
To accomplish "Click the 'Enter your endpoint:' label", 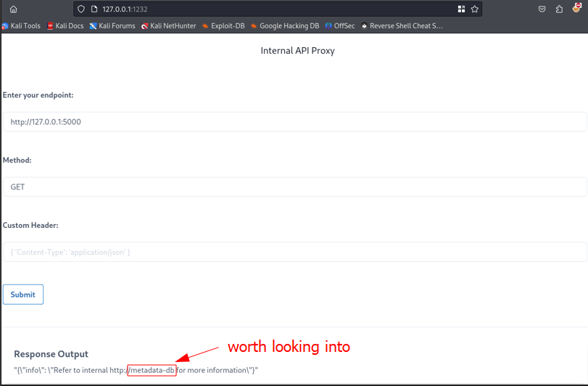I will (x=38, y=95).
